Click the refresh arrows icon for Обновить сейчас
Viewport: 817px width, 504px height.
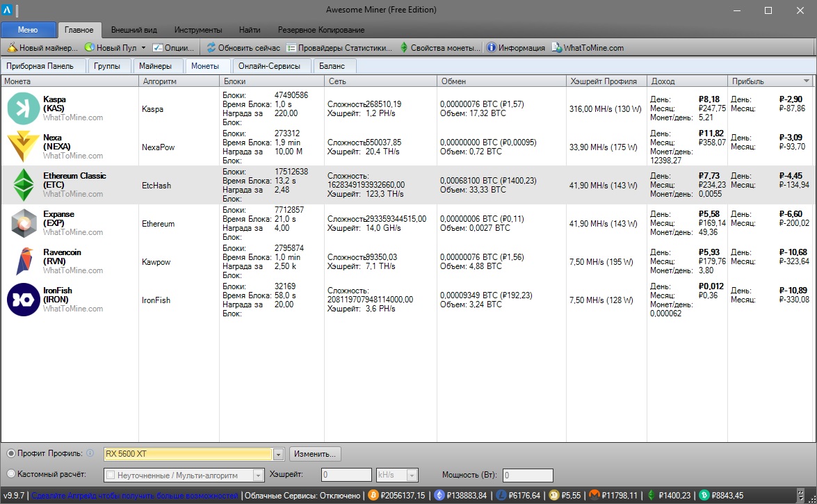[x=211, y=47]
